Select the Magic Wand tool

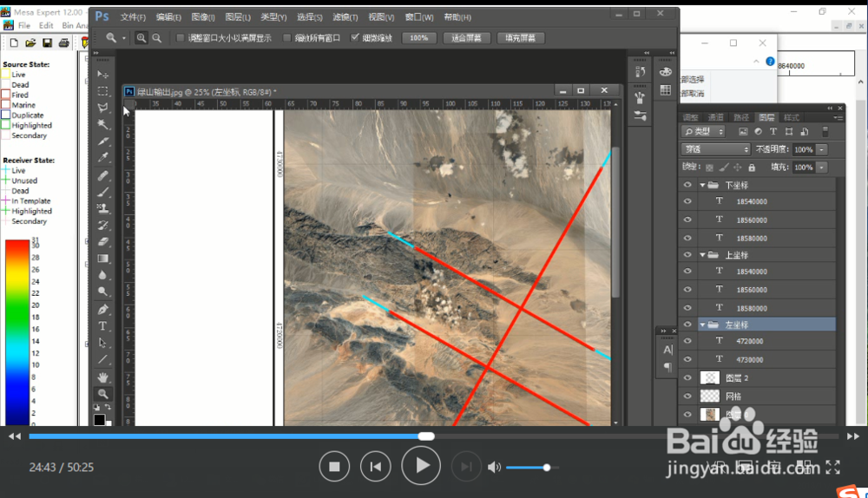(103, 125)
